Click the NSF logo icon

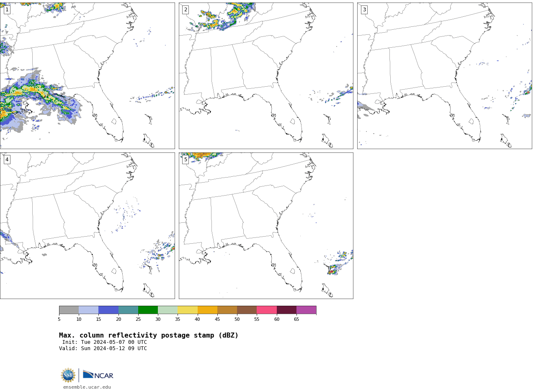click(68, 375)
